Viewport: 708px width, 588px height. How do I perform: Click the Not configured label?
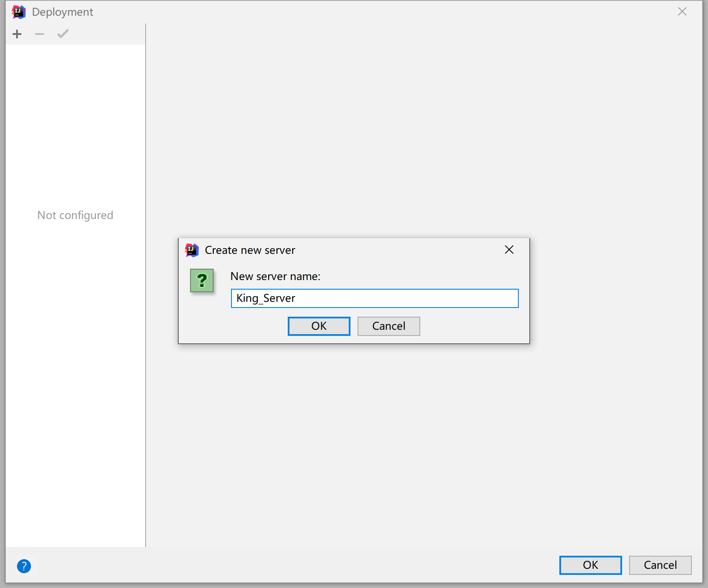point(75,215)
